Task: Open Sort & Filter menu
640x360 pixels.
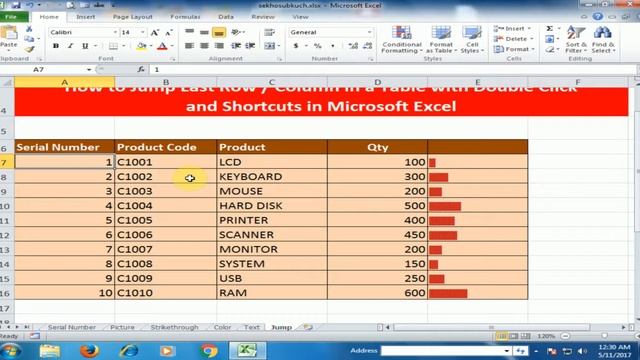Action: [576, 39]
